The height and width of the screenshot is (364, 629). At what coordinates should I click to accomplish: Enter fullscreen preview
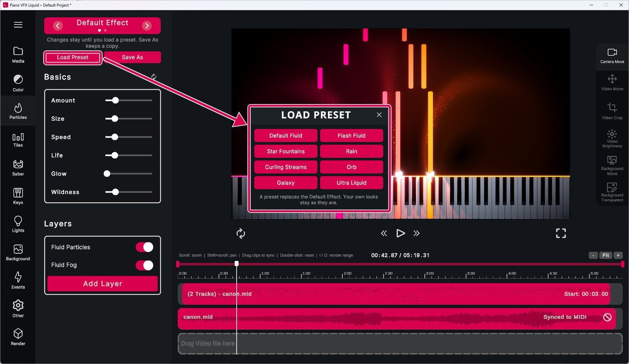(x=561, y=233)
